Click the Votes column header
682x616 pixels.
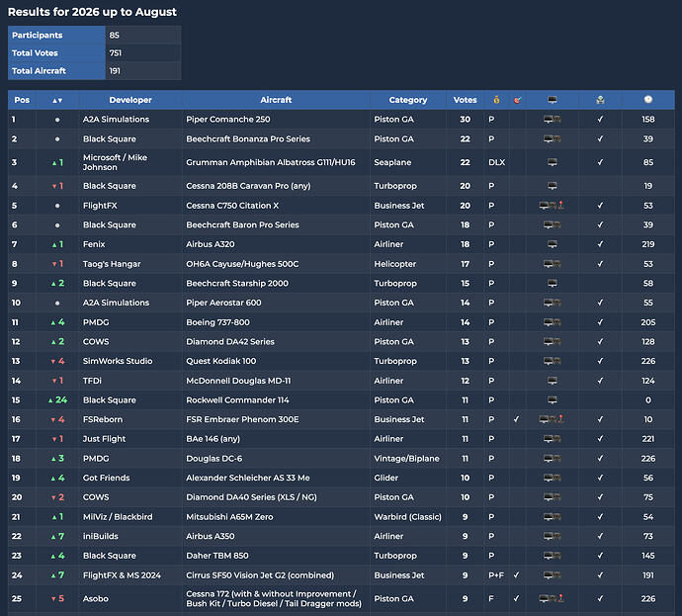pyautogui.click(x=465, y=100)
